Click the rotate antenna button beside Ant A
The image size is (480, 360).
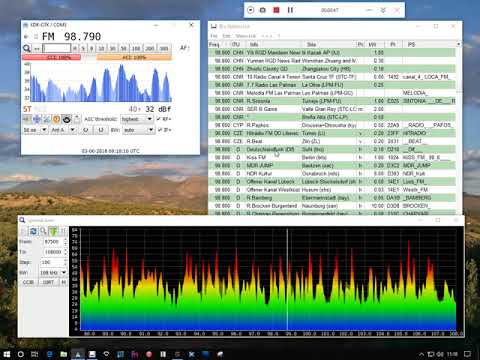[86, 130]
